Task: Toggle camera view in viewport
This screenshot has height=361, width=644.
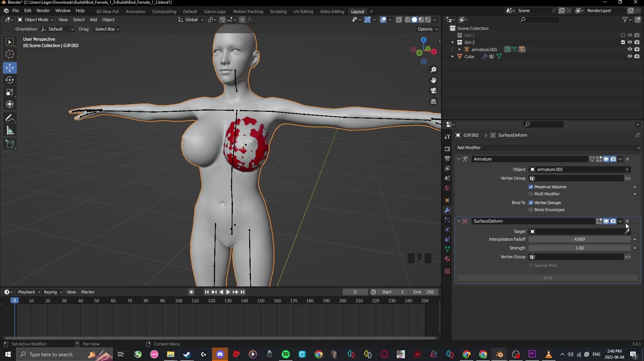Action: coord(433,91)
